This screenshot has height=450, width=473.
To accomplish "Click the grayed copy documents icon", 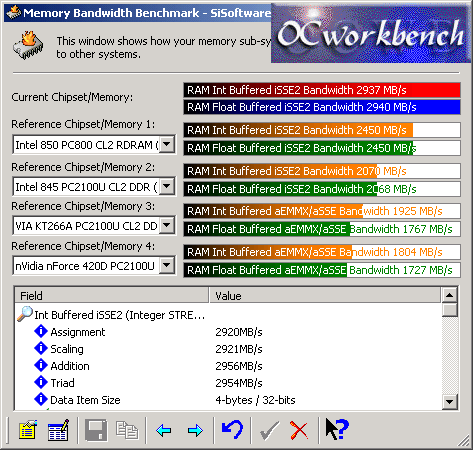I will coord(127,430).
